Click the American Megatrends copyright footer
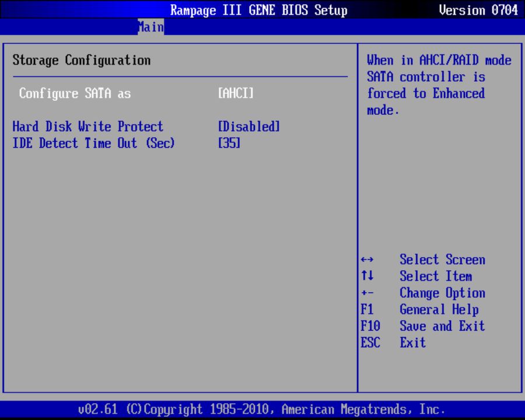 tap(261, 409)
